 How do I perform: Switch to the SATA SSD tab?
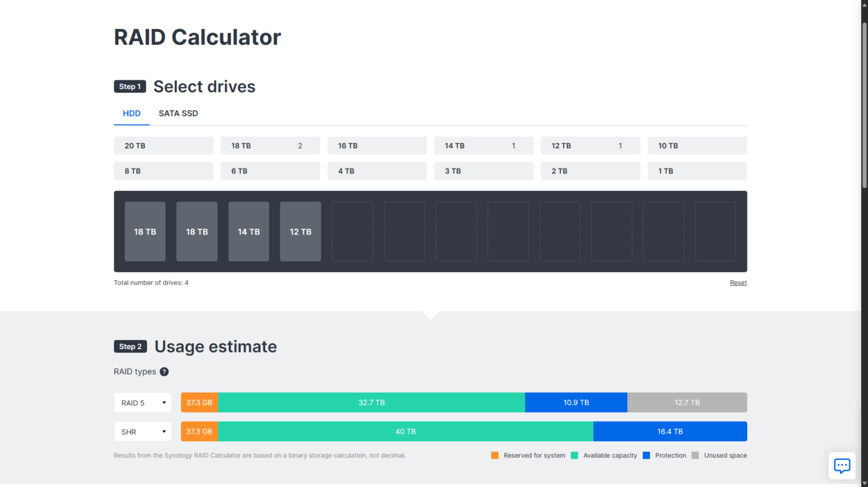coord(178,113)
